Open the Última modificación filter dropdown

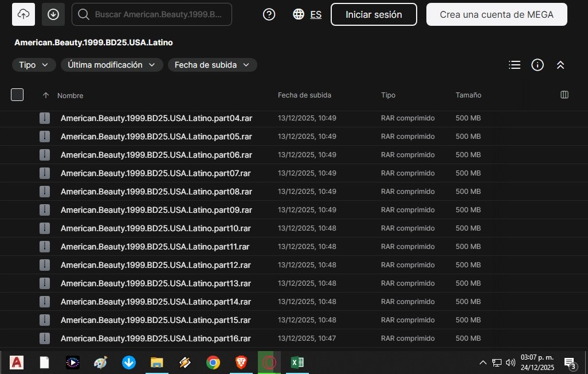point(111,65)
